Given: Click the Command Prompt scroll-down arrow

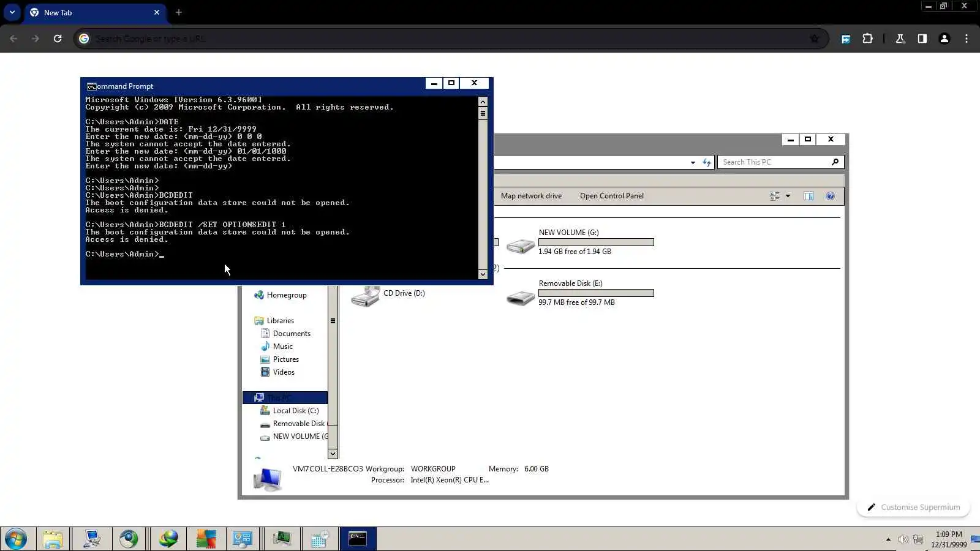Looking at the screenshot, I should pos(483,274).
